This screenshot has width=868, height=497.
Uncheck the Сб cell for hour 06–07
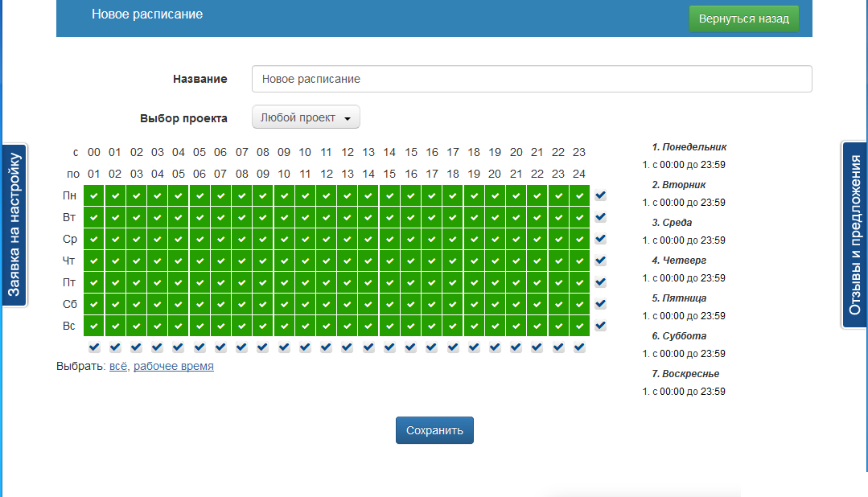[220, 304]
